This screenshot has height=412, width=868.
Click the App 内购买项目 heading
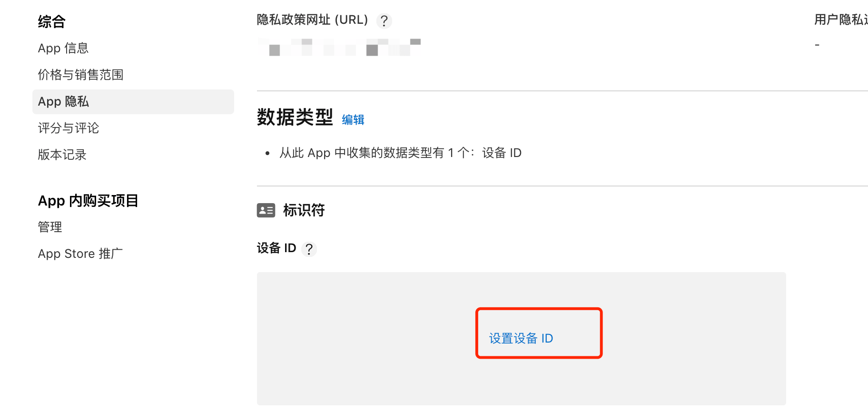pos(88,200)
